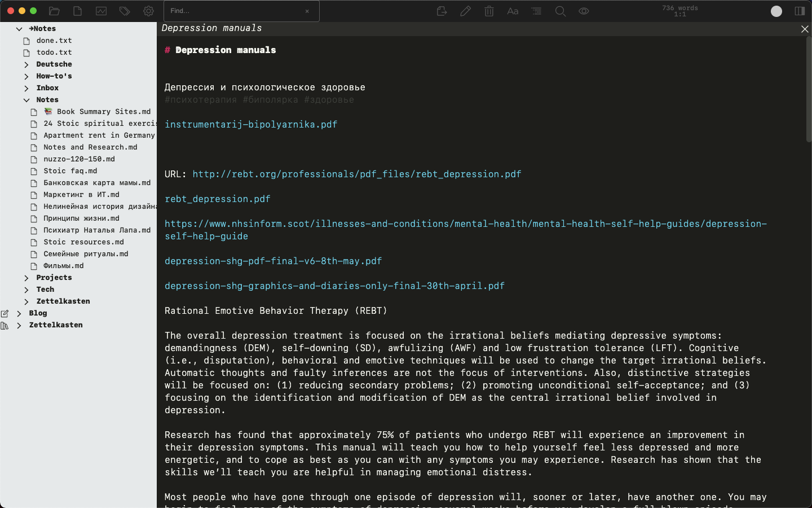Viewport: 812px width, 508px height.
Task: Open the done.txt file
Action: (x=54, y=40)
